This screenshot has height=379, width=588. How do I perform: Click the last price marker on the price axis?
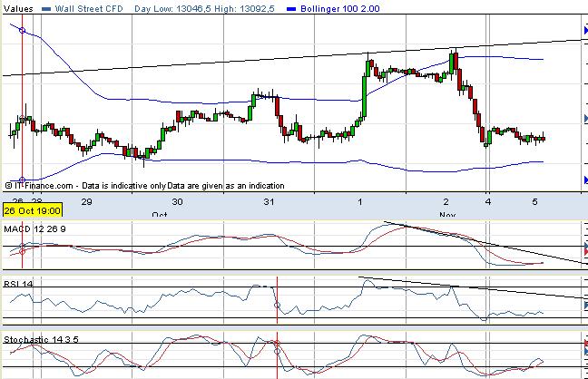[x=586, y=119]
